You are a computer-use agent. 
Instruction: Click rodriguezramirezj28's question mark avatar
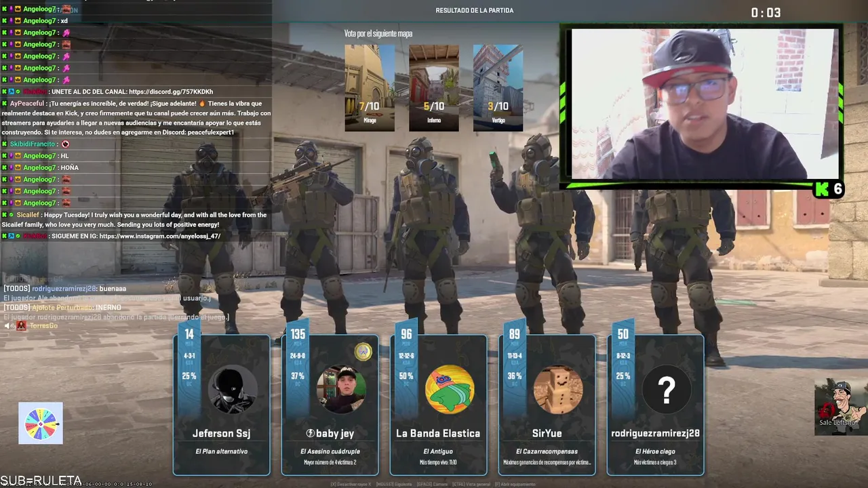pyautogui.click(x=667, y=389)
